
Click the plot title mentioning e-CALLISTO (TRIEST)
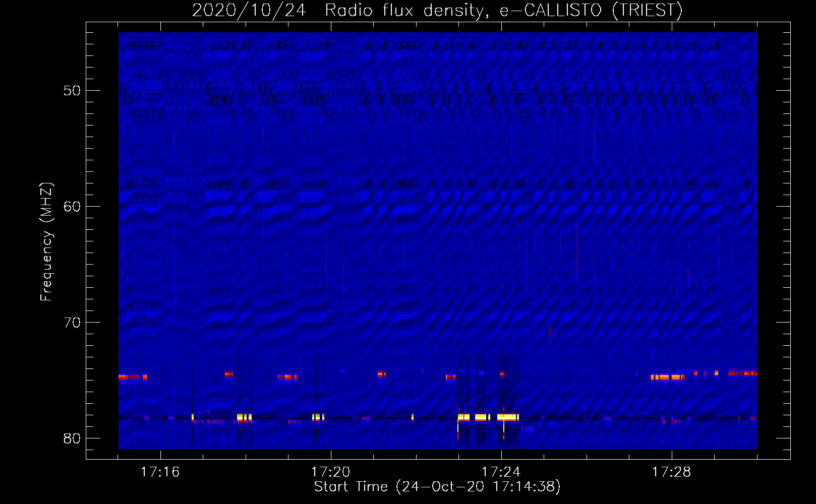[437, 10]
